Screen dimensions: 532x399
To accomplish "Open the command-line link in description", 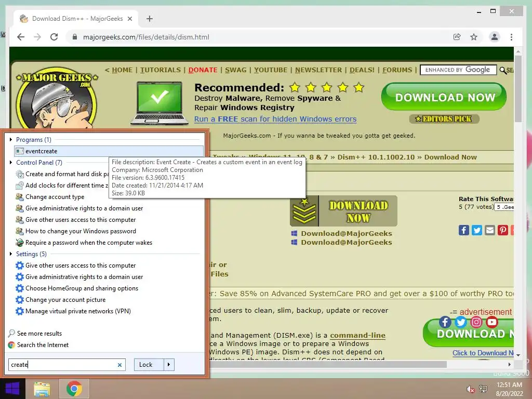I will [357, 335].
